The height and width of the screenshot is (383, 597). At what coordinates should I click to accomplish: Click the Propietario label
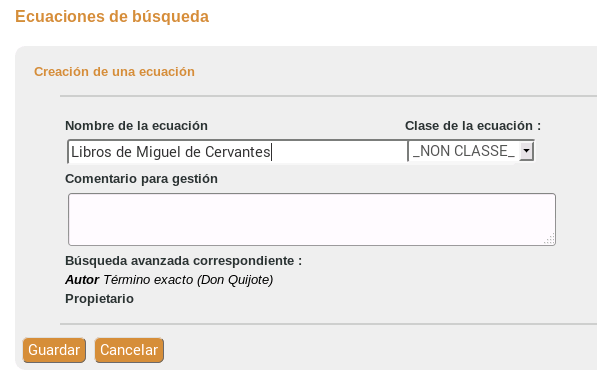pos(99,299)
